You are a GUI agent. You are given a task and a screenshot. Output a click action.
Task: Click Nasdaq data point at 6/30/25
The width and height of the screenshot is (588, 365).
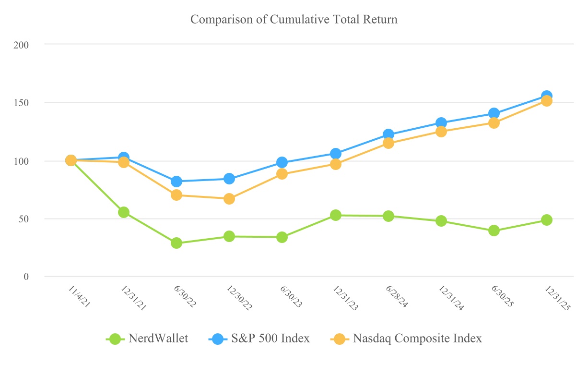494,123
